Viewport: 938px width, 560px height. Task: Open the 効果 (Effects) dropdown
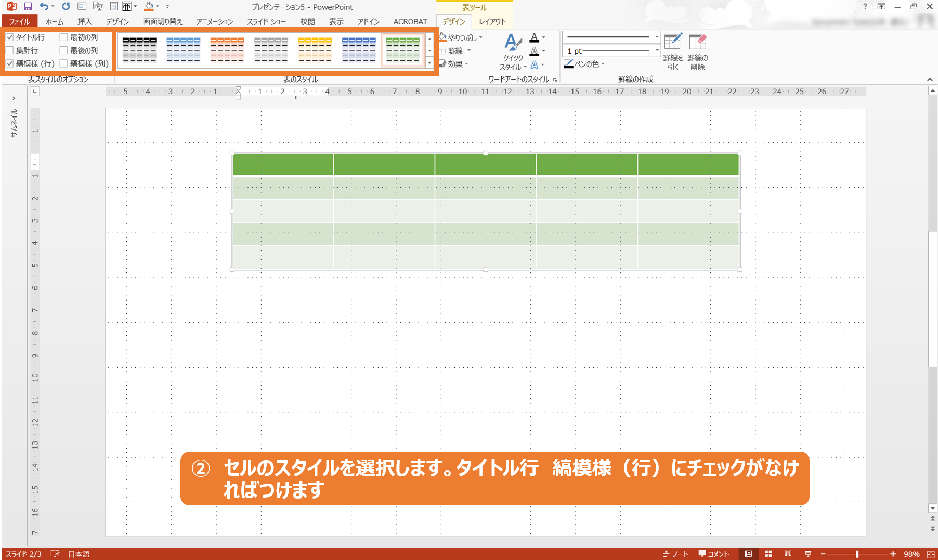coord(454,64)
